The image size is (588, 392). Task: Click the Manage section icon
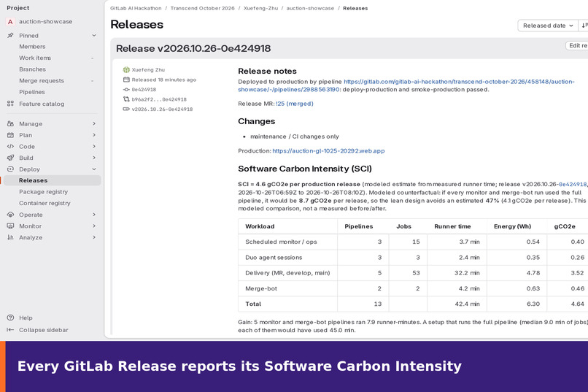(10, 124)
